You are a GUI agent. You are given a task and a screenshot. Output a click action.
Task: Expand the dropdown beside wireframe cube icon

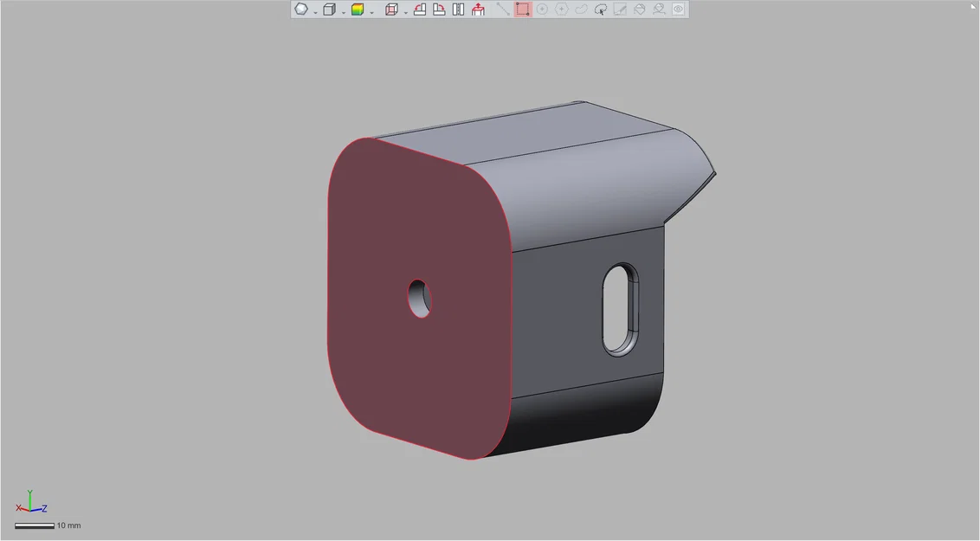(406, 12)
